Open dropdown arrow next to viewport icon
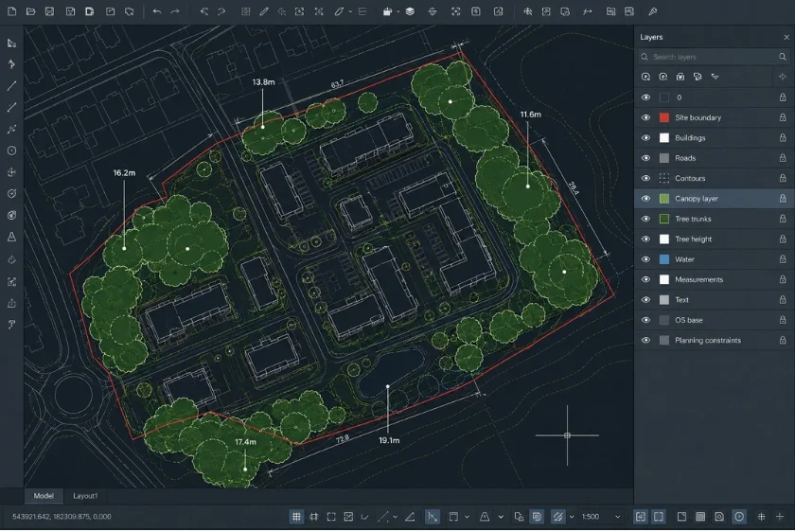Viewport: 795px width, 532px height. (x=467, y=517)
